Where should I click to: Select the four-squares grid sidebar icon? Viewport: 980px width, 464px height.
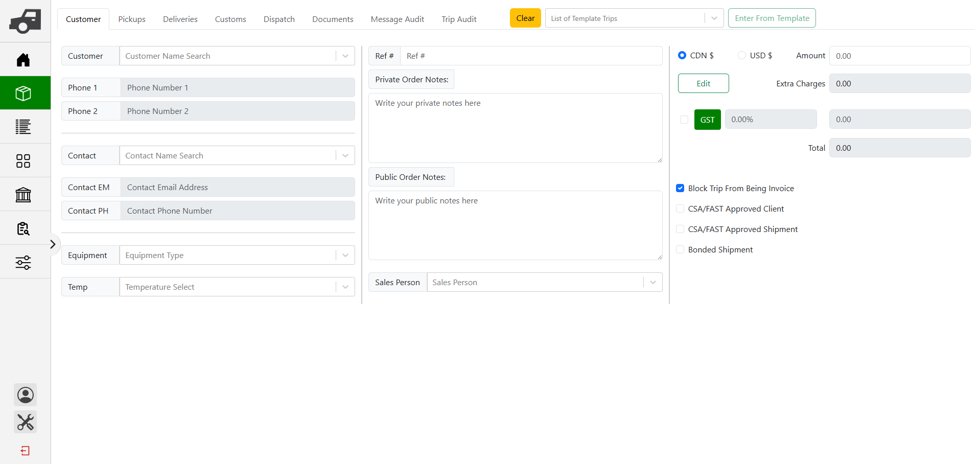24,161
